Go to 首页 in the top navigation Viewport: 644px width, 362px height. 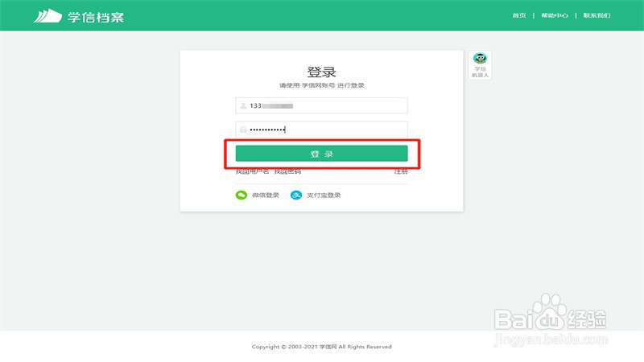click(x=519, y=15)
